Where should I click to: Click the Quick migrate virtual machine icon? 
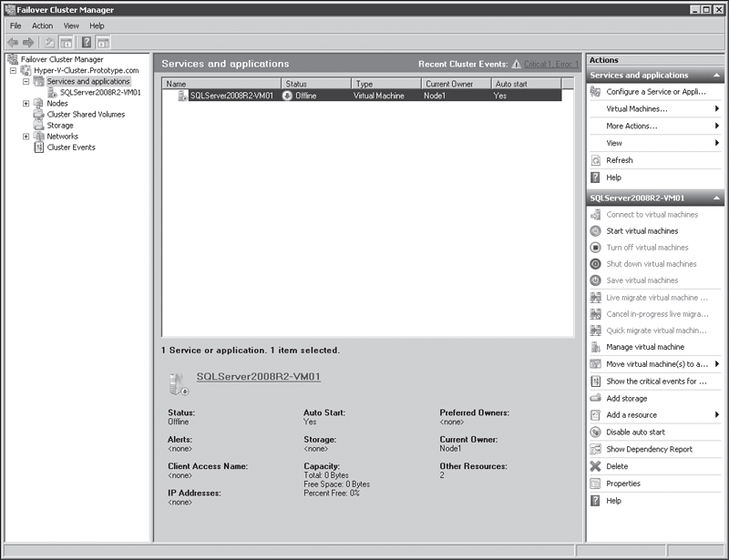point(596,331)
